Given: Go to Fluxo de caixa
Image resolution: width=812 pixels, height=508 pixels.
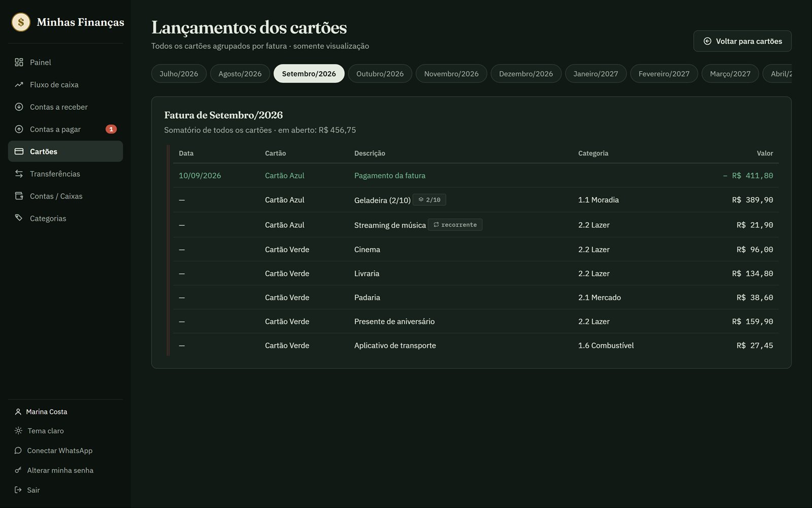Looking at the screenshot, I should pyautogui.click(x=65, y=84).
